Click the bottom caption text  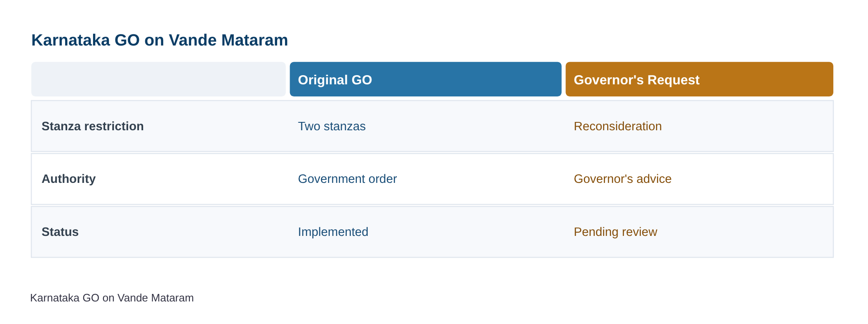pos(112,298)
